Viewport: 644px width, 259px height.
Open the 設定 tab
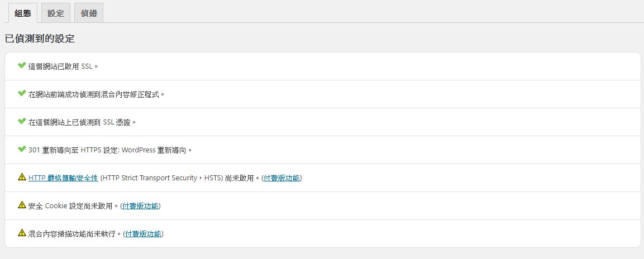click(55, 13)
